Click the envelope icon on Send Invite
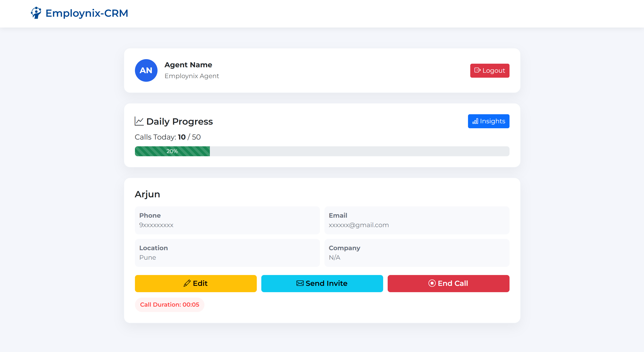This screenshot has height=352, width=644. click(300, 283)
